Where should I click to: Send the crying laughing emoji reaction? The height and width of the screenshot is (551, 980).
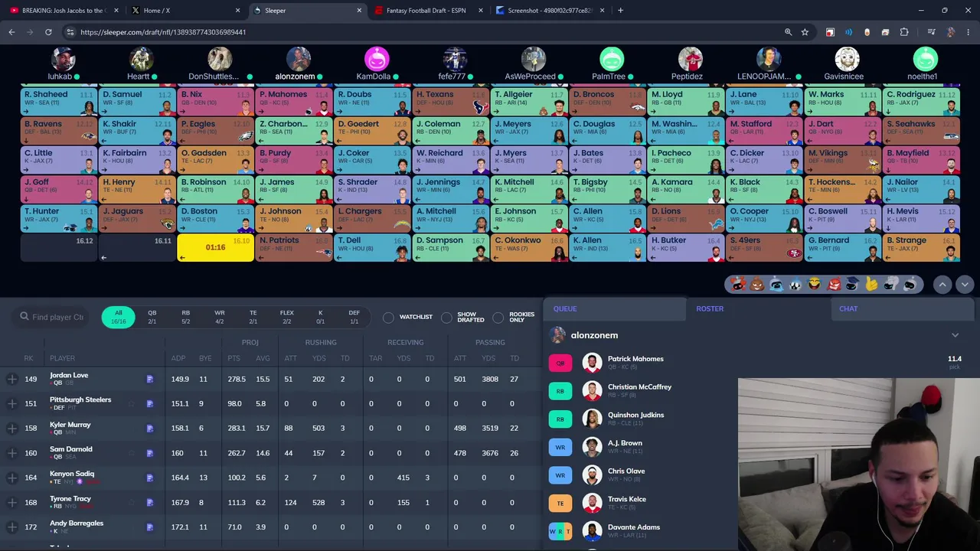(815, 284)
